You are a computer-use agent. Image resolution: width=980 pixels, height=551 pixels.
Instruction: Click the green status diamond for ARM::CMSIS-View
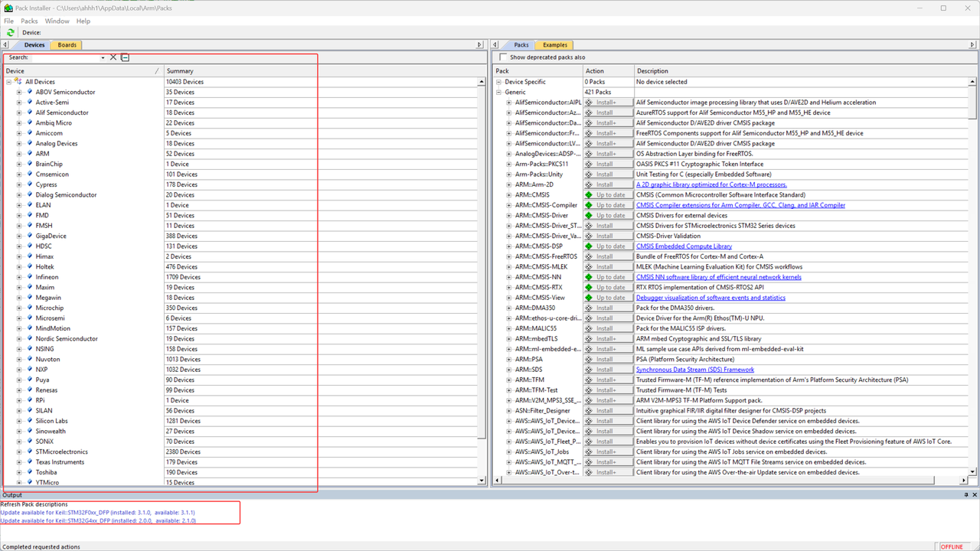(x=590, y=298)
